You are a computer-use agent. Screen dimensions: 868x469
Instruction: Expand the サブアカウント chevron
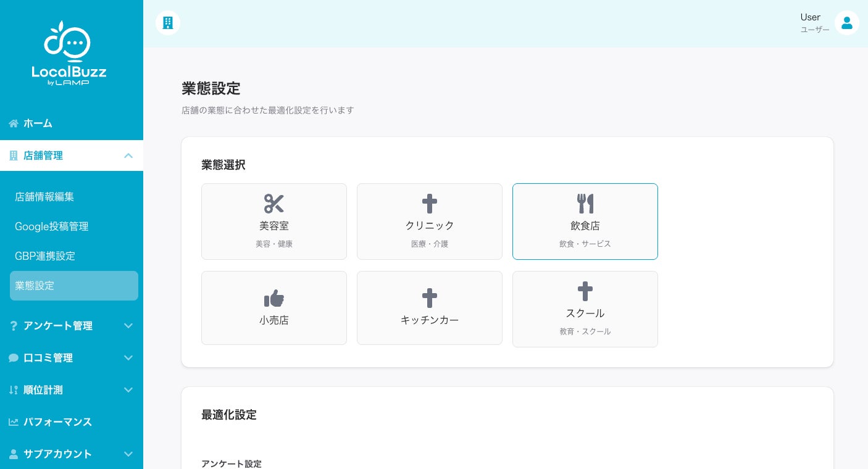pyautogui.click(x=128, y=454)
